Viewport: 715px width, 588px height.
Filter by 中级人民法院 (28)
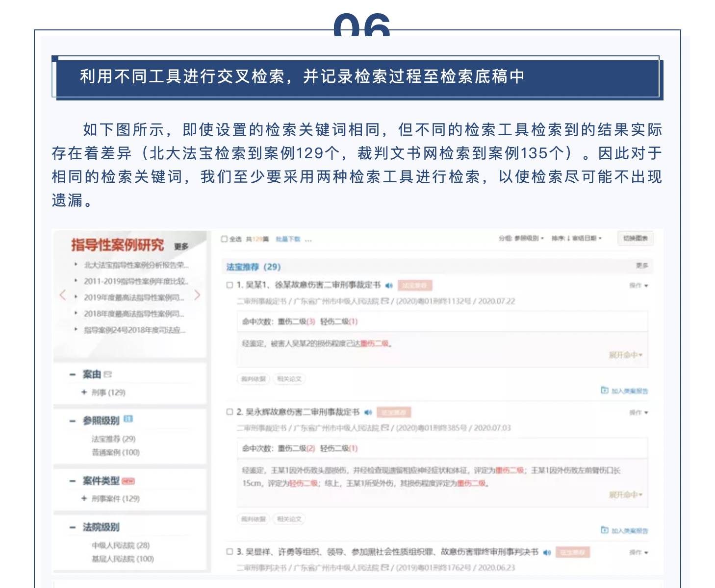(x=121, y=545)
